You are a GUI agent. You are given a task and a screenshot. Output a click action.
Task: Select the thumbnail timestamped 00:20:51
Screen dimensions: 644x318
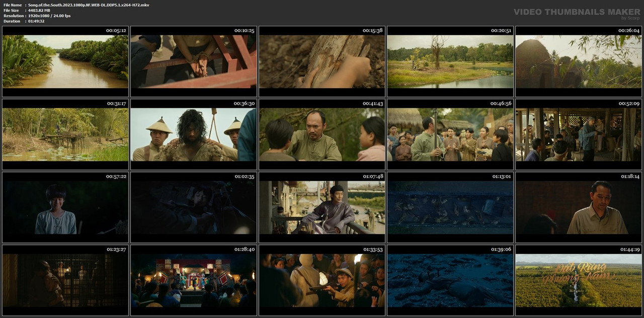tap(450, 61)
